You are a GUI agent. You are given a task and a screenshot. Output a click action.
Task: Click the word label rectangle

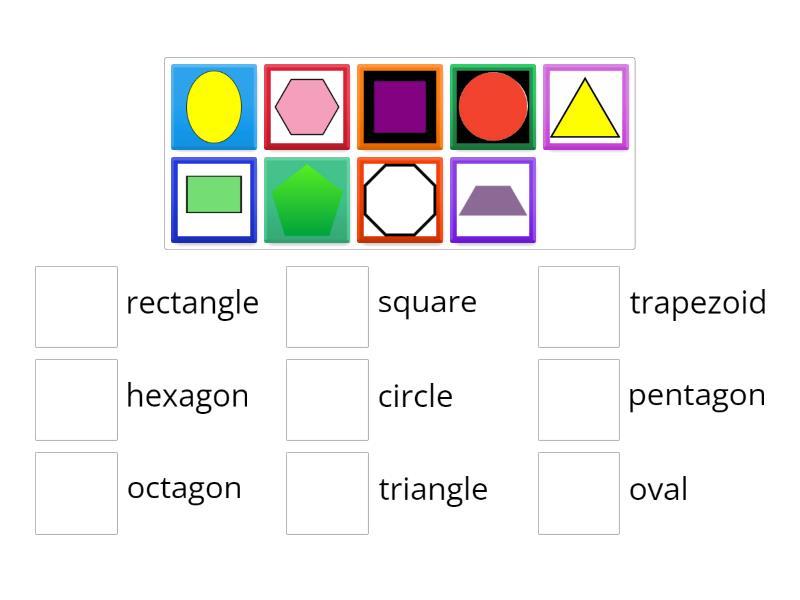193,303
